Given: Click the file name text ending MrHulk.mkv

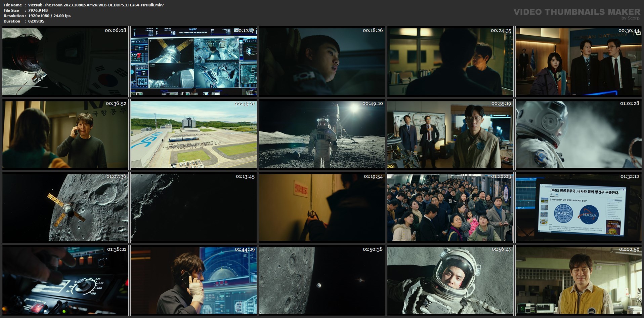Looking at the screenshot, I should tap(96, 5).
